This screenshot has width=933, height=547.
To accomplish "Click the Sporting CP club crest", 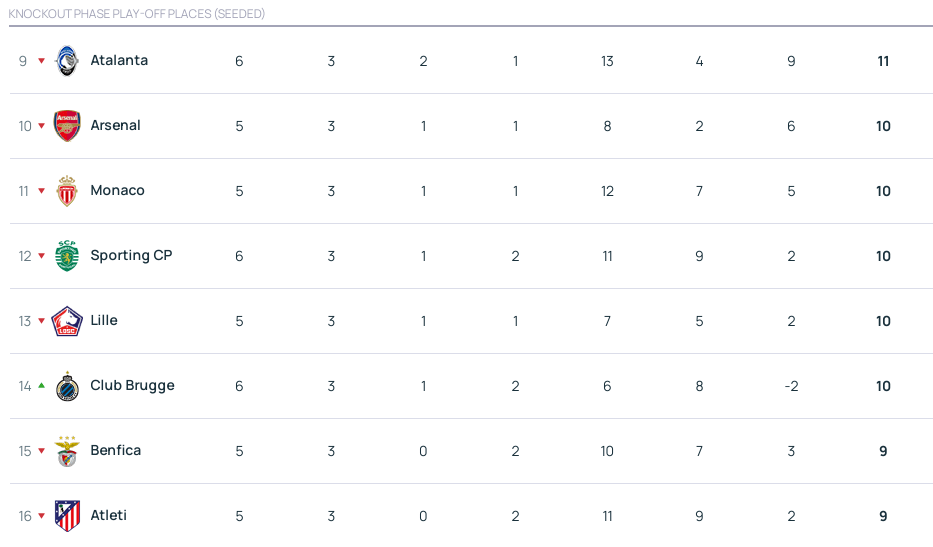I will (x=67, y=256).
